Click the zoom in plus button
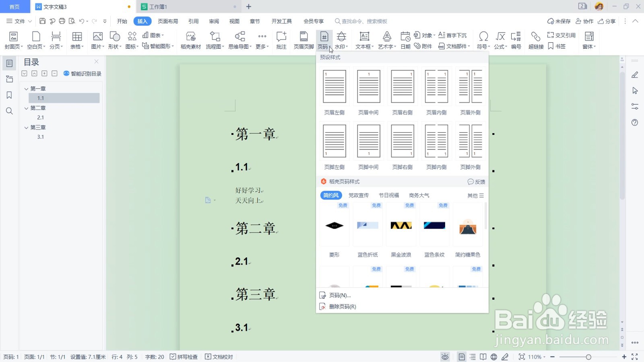This screenshot has width=644, height=362. pyautogui.click(x=624, y=357)
